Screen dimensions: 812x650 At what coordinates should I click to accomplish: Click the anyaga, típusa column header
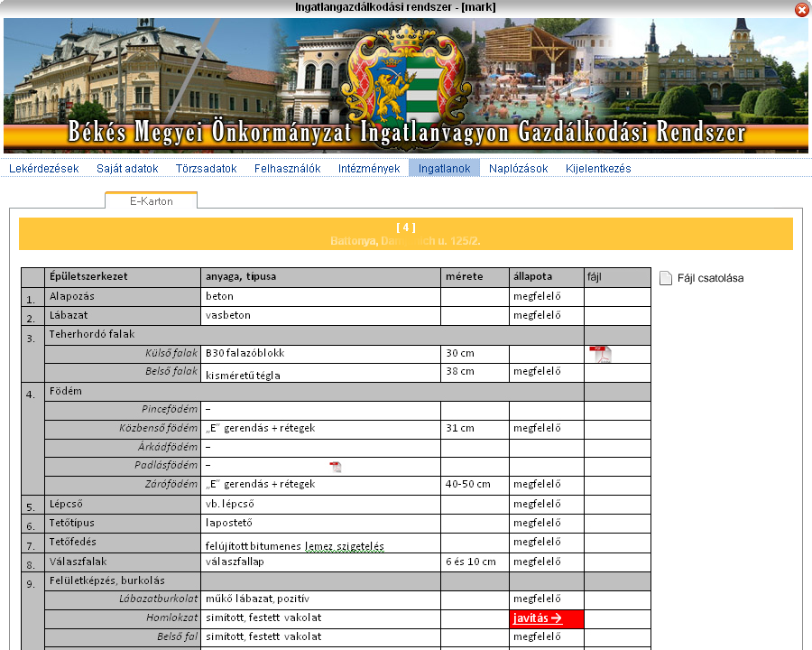pyautogui.click(x=320, y=277)
